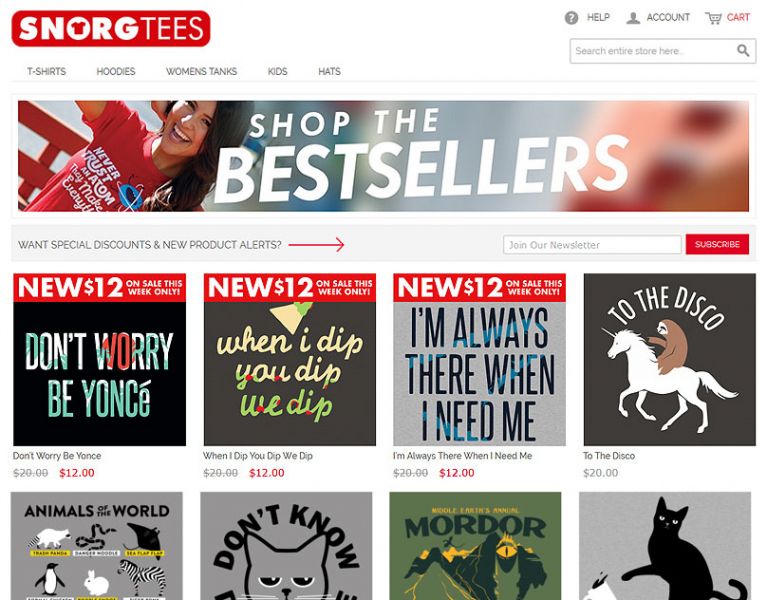
Task: Open the When I Dip You Dip We Dip link
Action: tap(258, 456)
